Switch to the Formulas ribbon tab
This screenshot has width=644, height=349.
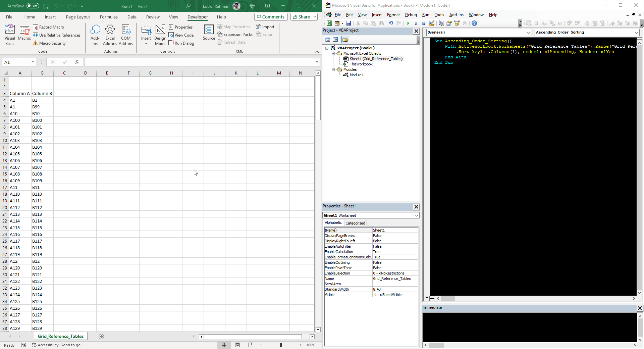pyautogui.click(x=109, y=17)
